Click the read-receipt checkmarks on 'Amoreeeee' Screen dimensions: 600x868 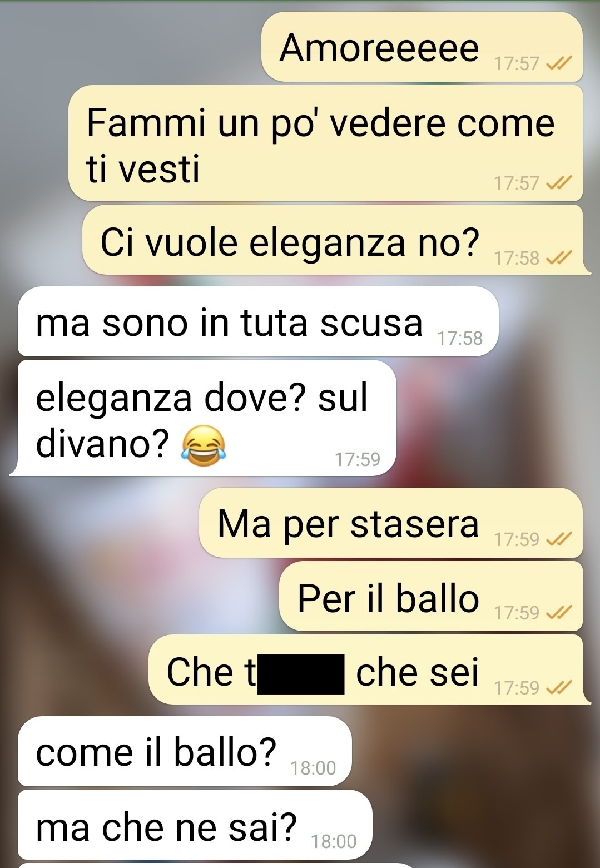[x=557, y=64]
